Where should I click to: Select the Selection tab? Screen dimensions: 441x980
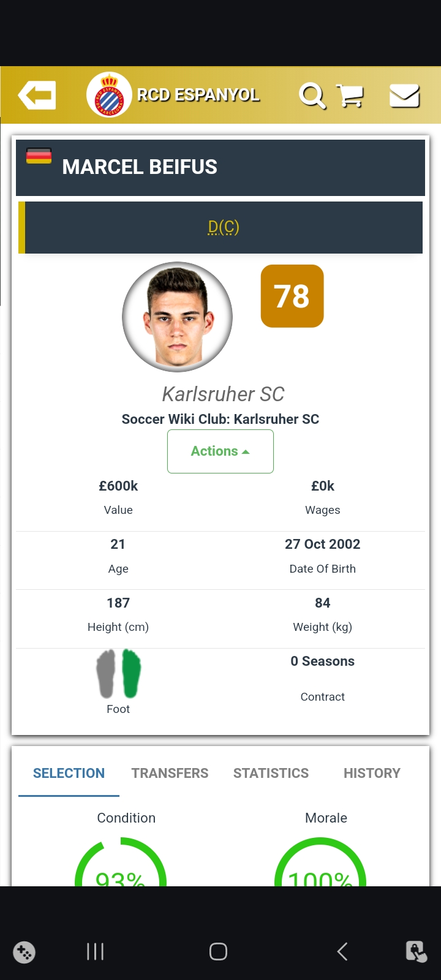69,773
